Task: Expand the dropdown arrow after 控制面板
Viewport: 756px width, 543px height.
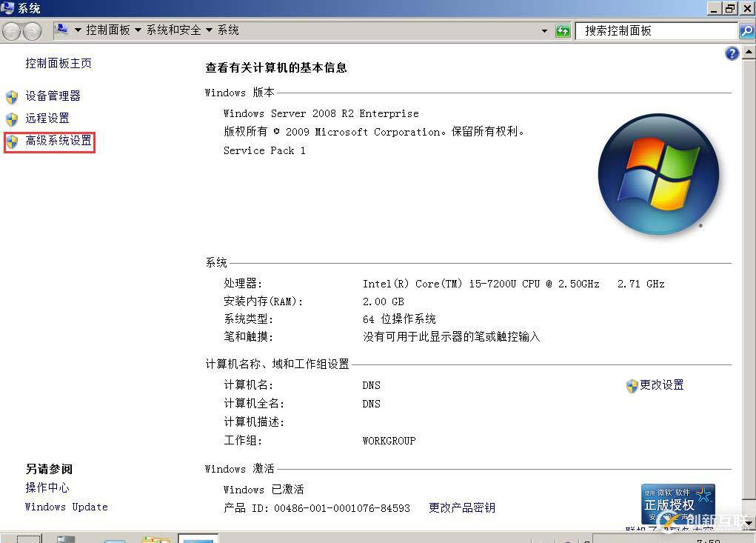Action: coord(138,30)
